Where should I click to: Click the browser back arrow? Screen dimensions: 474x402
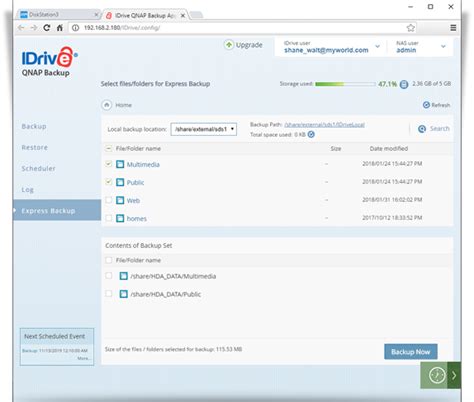pos(21,28)
